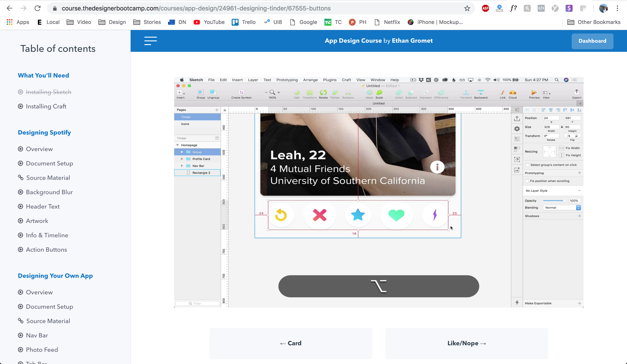Click the browser address bar
The width and height of the screenshot is (627, 364).
click(249, 8)
